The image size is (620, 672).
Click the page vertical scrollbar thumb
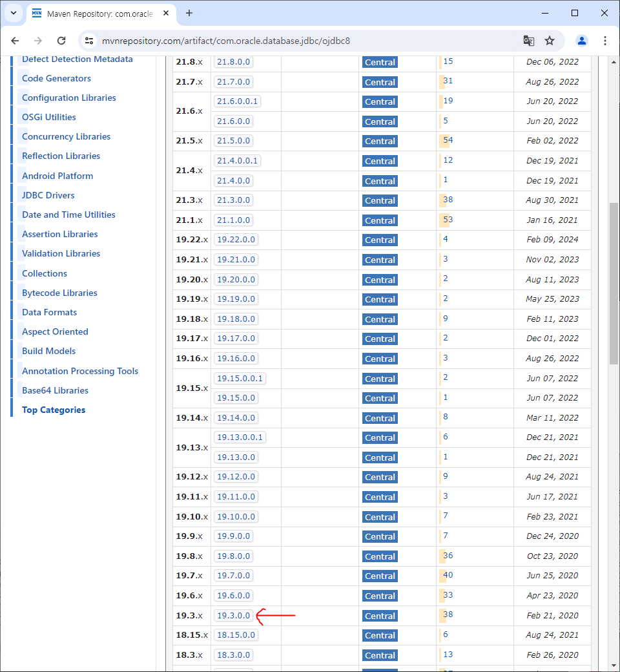(x=614, y=283)
